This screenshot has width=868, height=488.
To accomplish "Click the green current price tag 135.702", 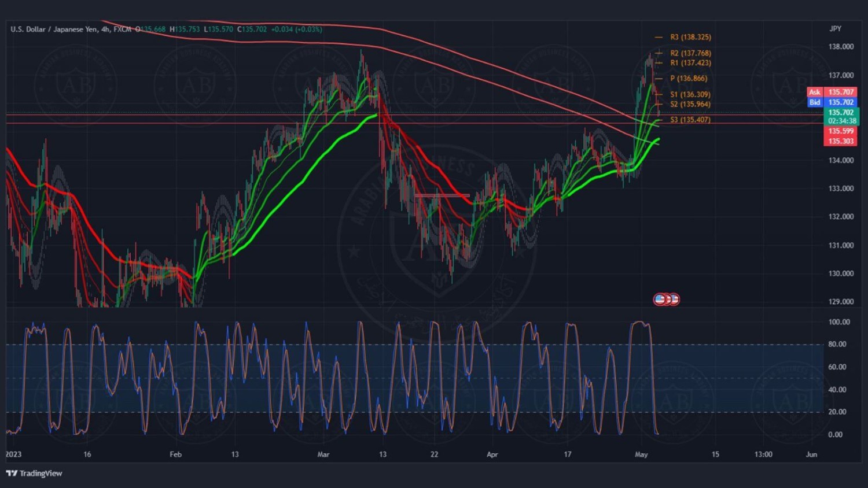I will [x=841, y=113].
